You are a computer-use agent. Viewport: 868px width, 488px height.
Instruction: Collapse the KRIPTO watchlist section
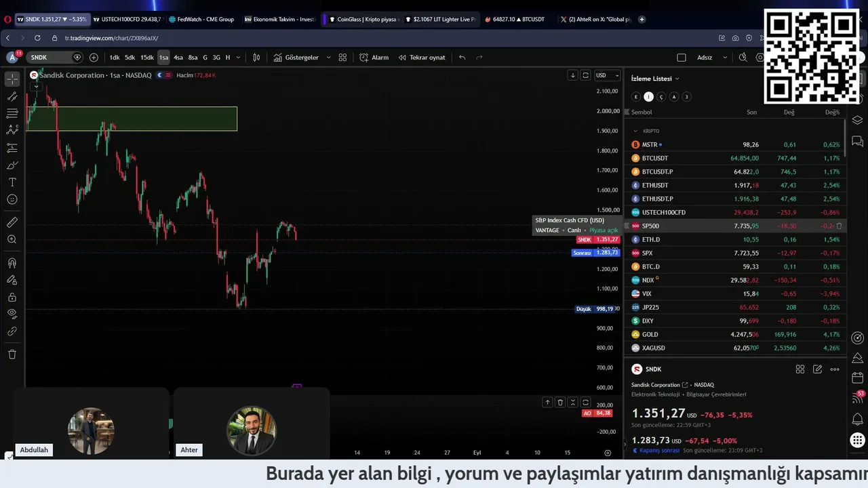point(635,131)
